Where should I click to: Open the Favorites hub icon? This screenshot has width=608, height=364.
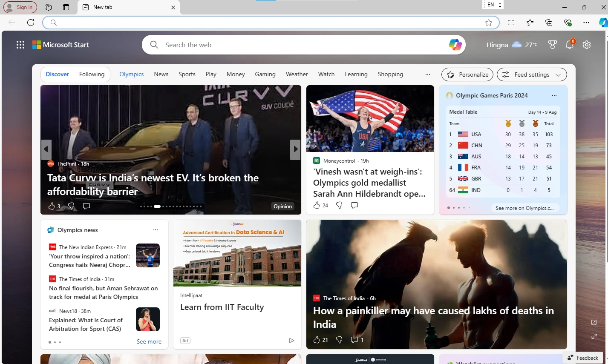(530, 23)
